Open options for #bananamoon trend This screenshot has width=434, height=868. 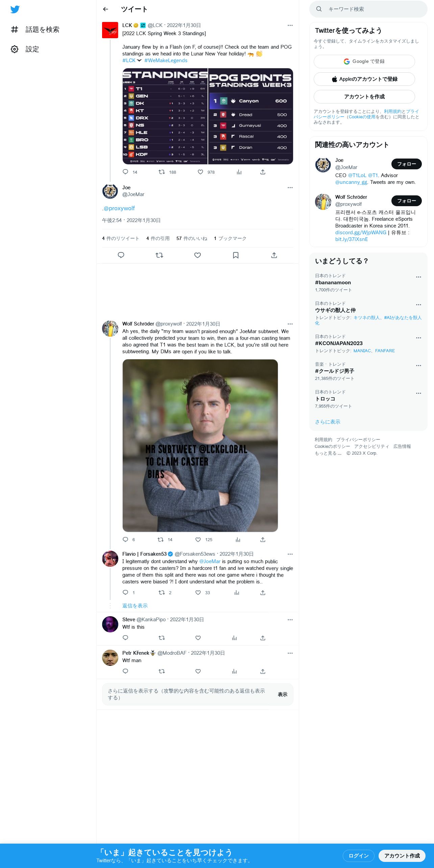[x=418, y=277]
